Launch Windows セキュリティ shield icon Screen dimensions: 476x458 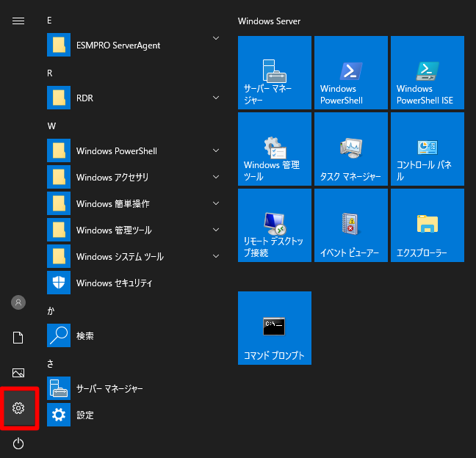tap(59, 283)
